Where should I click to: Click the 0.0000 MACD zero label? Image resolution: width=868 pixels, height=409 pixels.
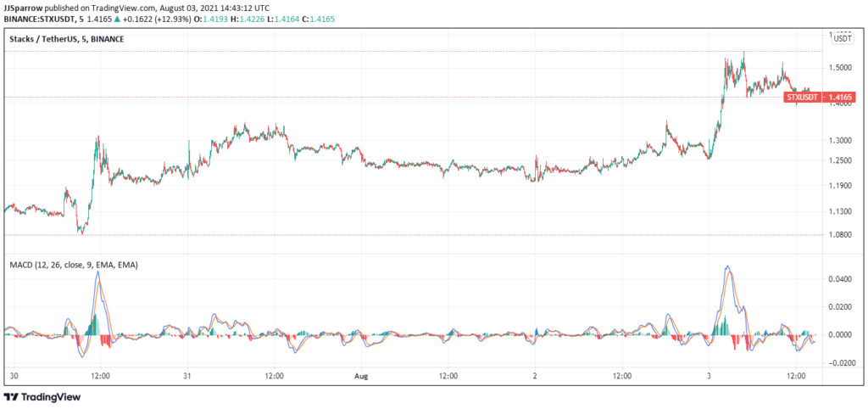842,335
